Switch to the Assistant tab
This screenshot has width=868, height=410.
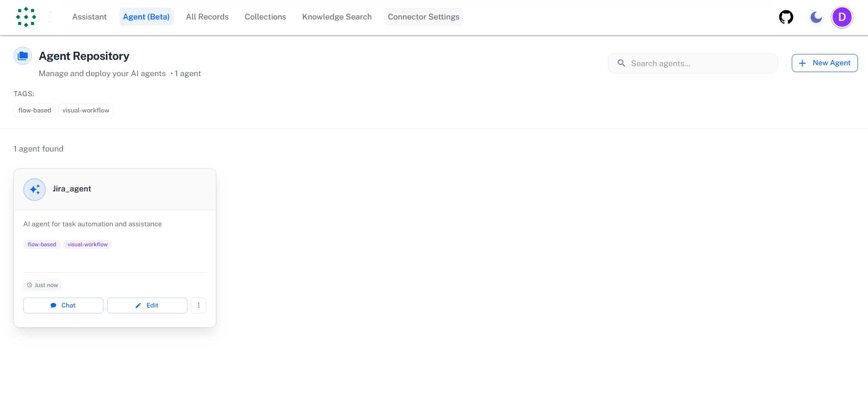89,17
